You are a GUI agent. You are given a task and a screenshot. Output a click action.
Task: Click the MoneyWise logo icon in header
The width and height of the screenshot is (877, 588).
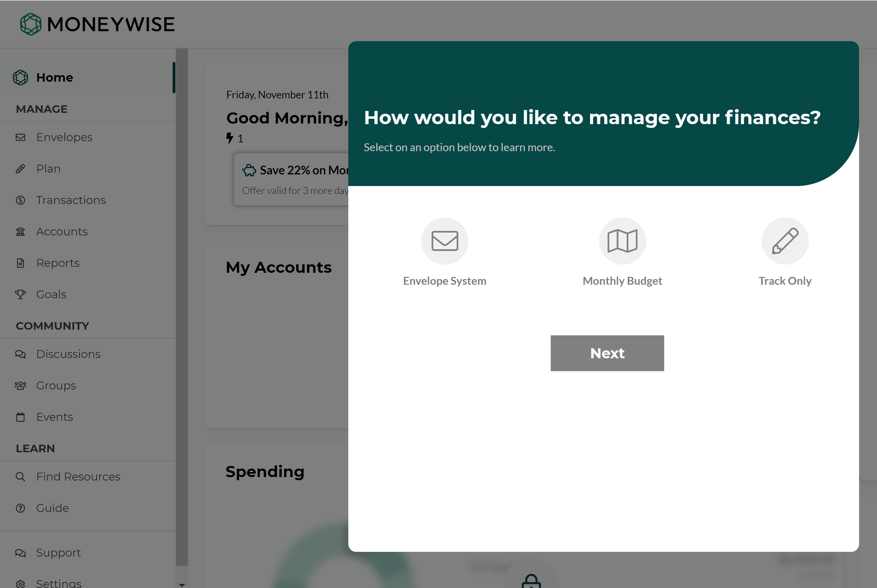pos(30,25)
